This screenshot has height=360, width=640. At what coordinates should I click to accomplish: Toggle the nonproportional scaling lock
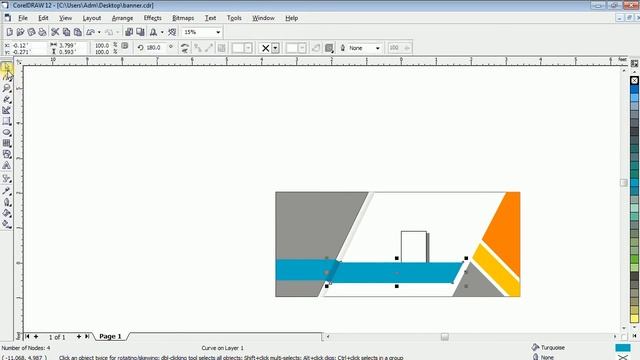pyautogui.click(x=125, y=46)
